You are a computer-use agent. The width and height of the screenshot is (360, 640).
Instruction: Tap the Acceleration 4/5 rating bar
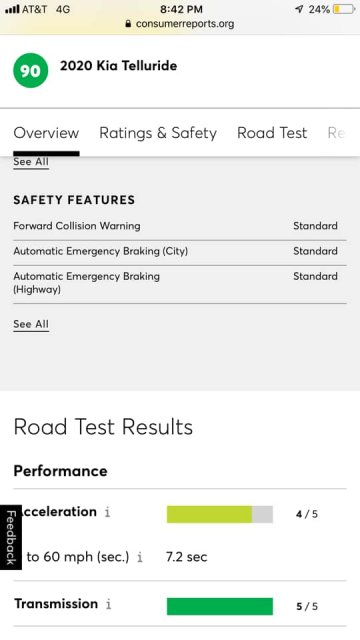click(220, 514)
